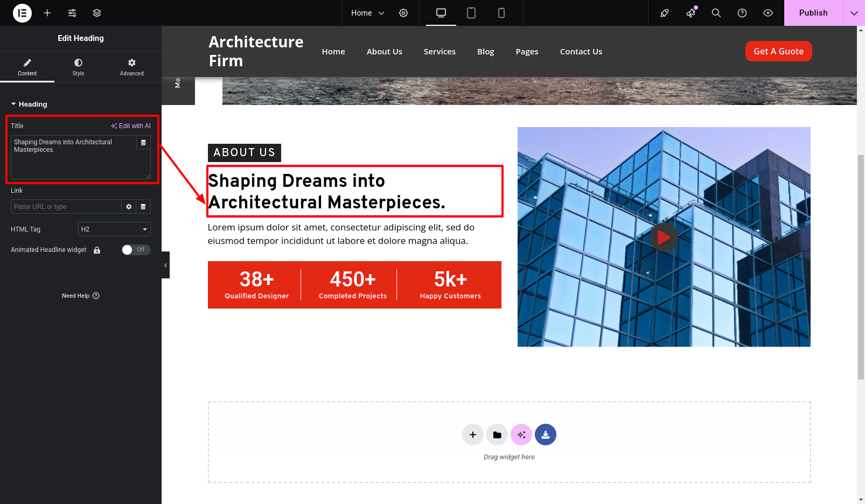Add new section plus button
Screen dimensions: 865x504
pyautogui.click(x=473, y=435)
